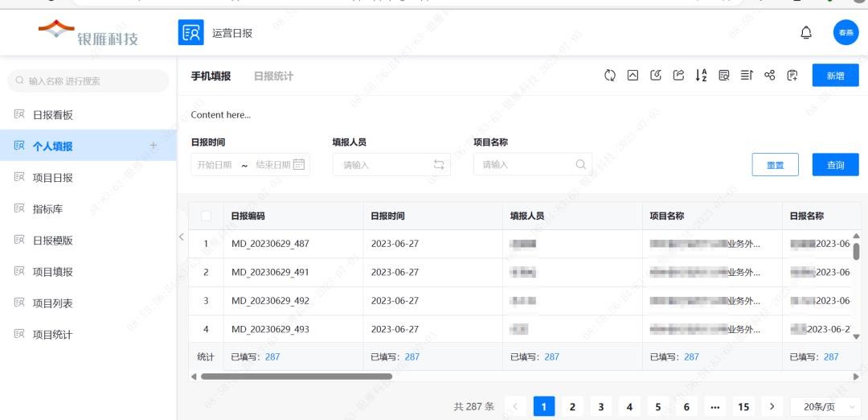Focus the 项目名称 input field

point(524,165)
